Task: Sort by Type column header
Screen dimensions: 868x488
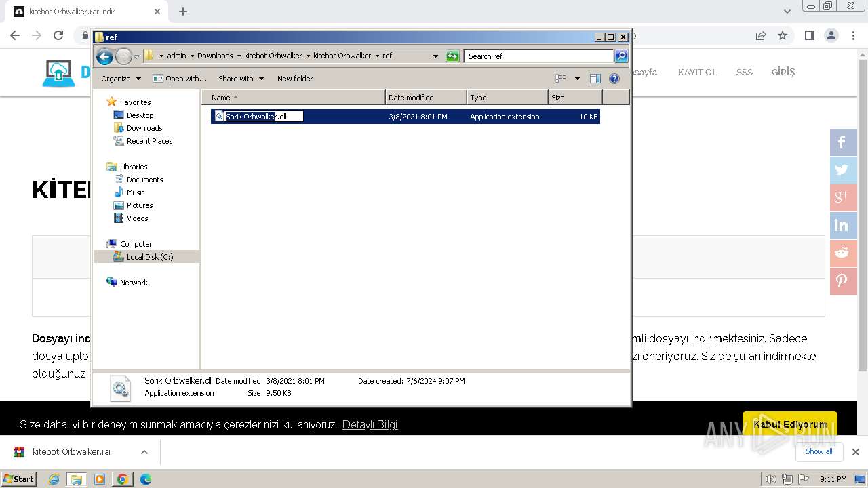Action: click(507, 98)
